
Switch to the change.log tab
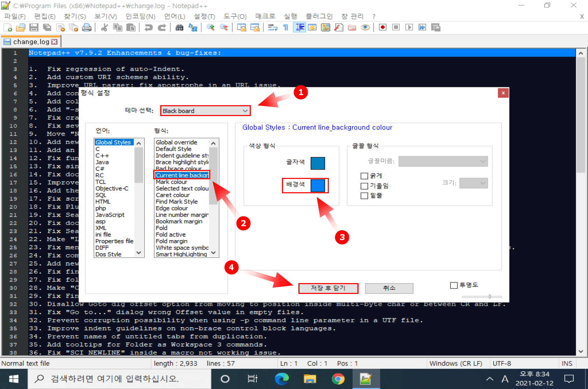31,42
